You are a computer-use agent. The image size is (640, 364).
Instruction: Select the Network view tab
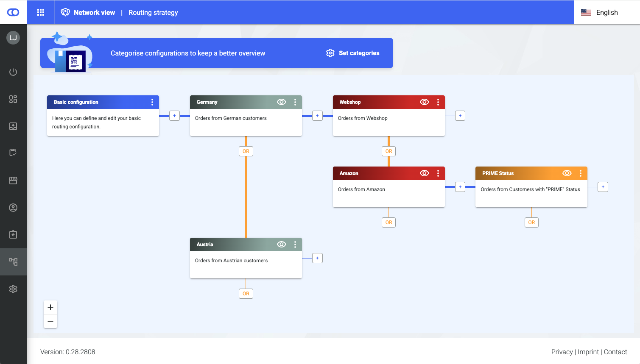[94, 12]
